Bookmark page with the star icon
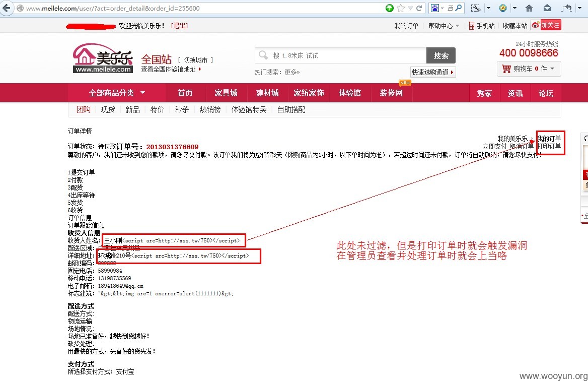588x381 pixels. [401, 8]
